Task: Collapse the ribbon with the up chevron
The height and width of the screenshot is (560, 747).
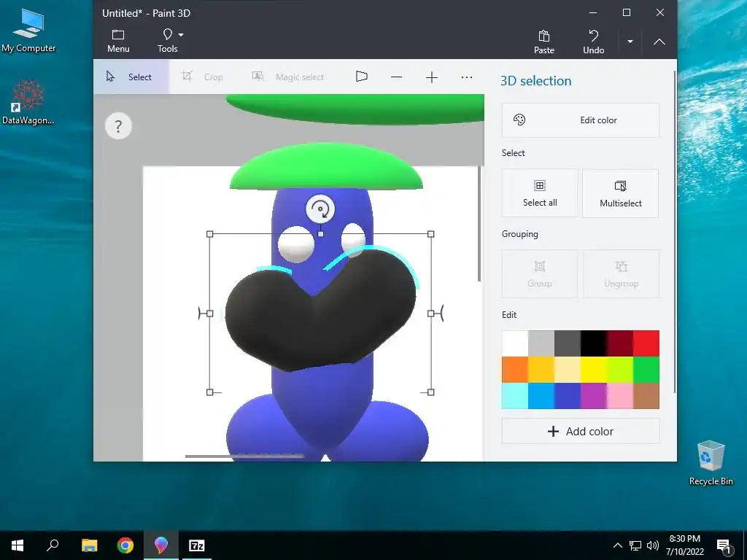Action: point(659,42)
